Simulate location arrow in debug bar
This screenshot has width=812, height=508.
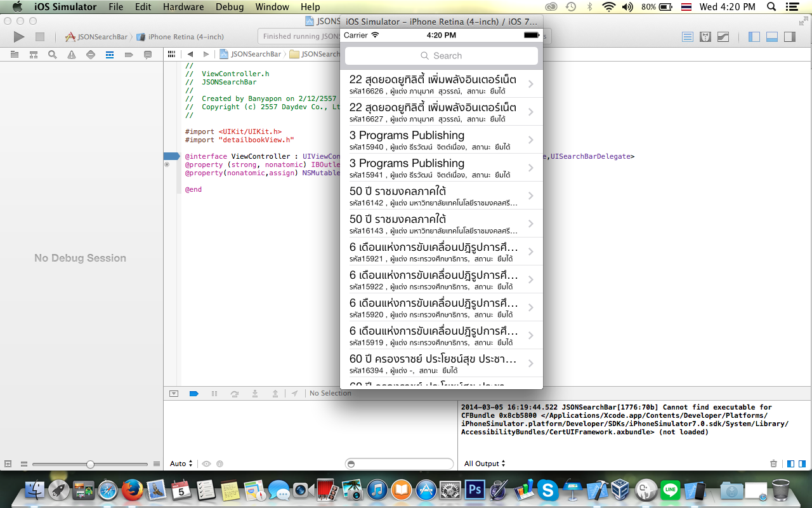295,394
